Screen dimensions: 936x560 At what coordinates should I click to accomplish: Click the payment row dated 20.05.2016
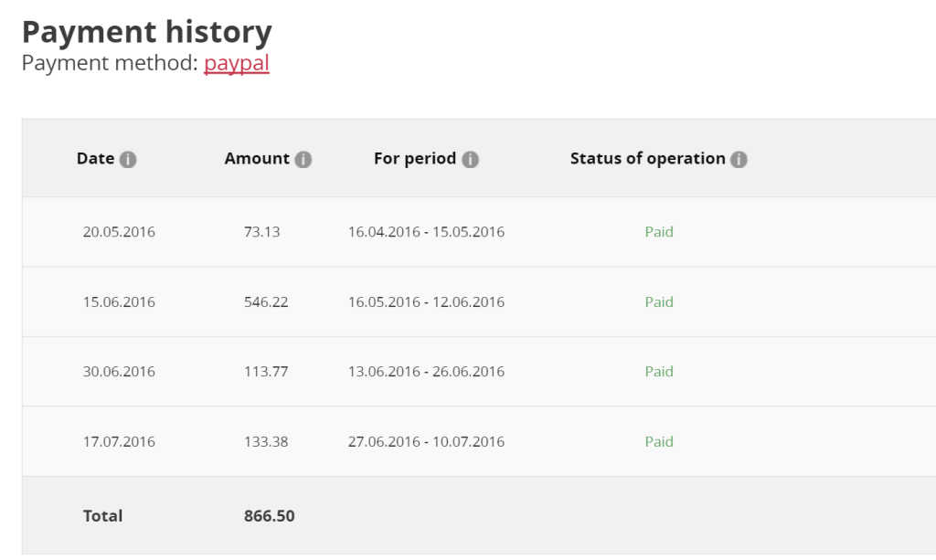point(120,231)
